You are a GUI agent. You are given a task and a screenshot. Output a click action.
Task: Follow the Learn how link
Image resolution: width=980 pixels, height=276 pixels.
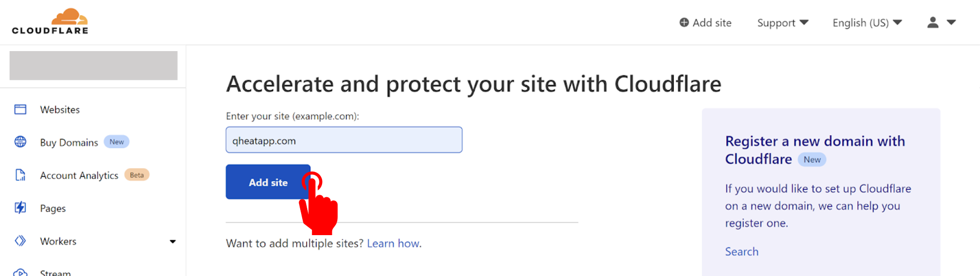tap(393, 243)
